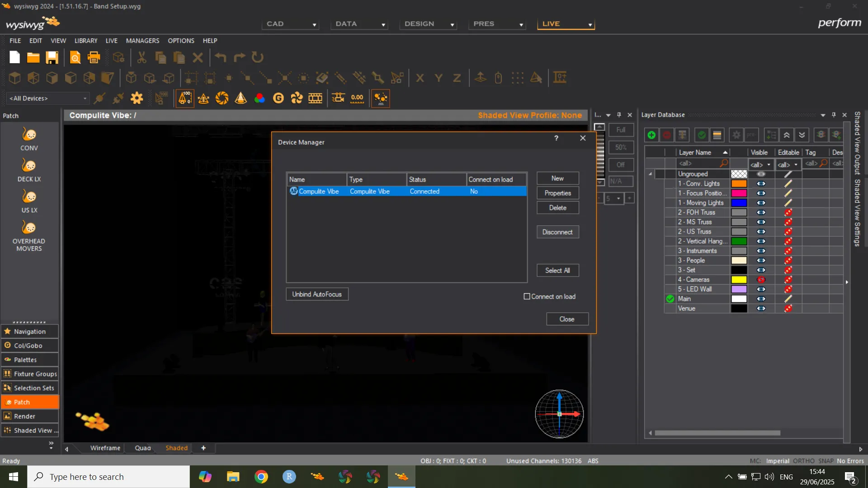Open the MANAGERS menu
The width and height of the screenshot is (868, 488).
coord(142,41)
